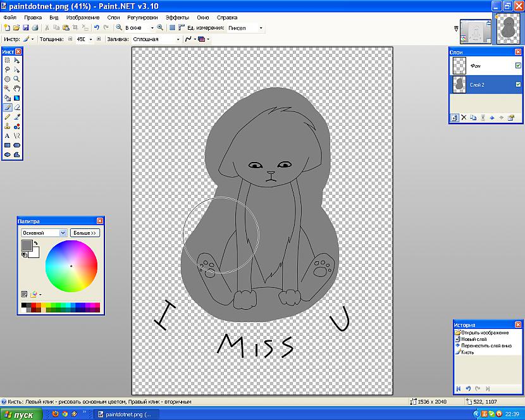Image resolution: width=525 pixels, height=420 pixels.
Task: Delete the layer with the X icon
Action: coord(464,118)
